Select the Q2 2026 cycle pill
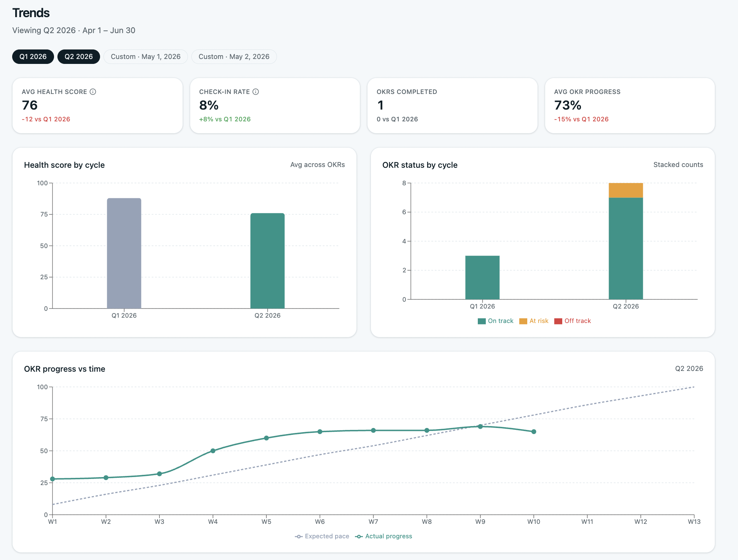Image resolution: width=738 pixels, height=560 pixels. tap(79, 57)
